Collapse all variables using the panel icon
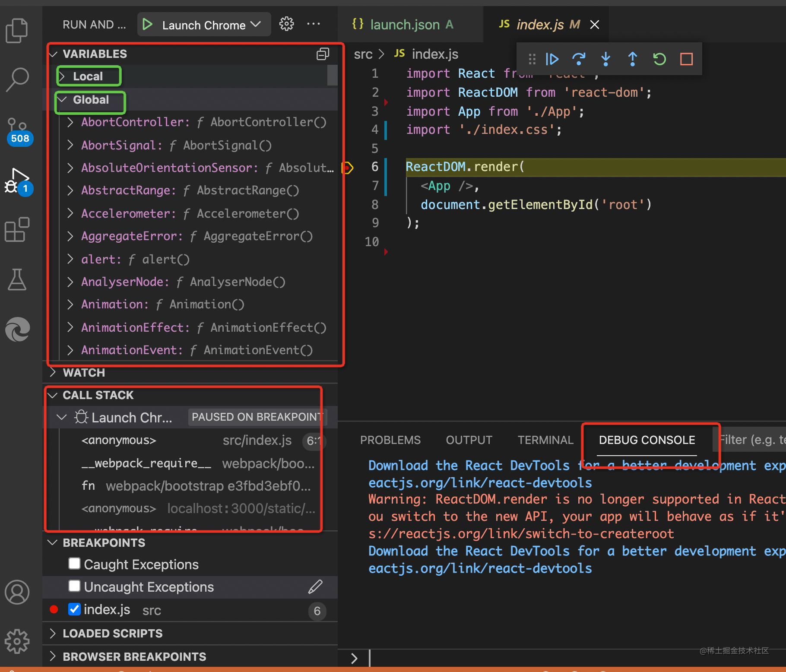Image resolution: width=786 pixels, height=672 pixels. [x=323, y=54]
